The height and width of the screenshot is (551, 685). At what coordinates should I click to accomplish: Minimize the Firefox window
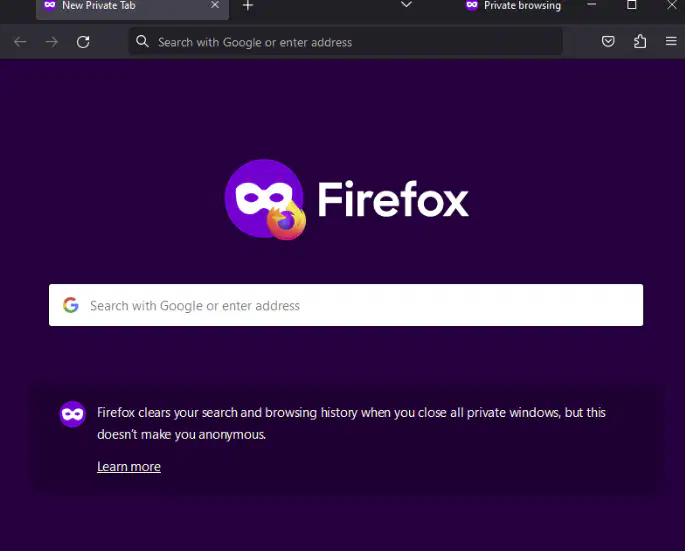click(592, 5)
